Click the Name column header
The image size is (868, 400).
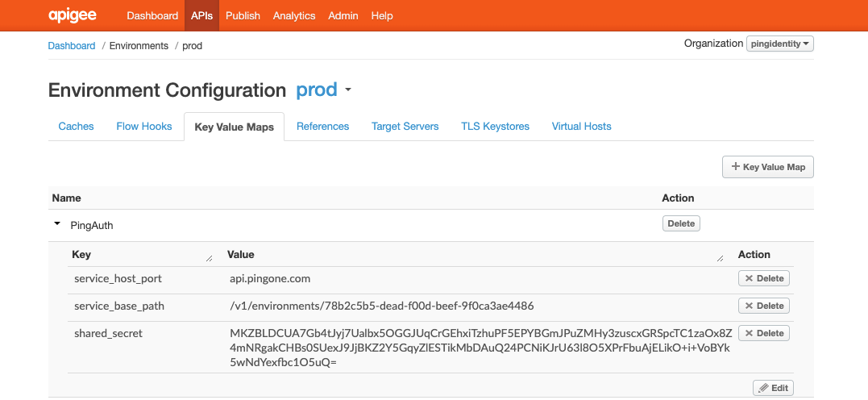coord(66,198)
